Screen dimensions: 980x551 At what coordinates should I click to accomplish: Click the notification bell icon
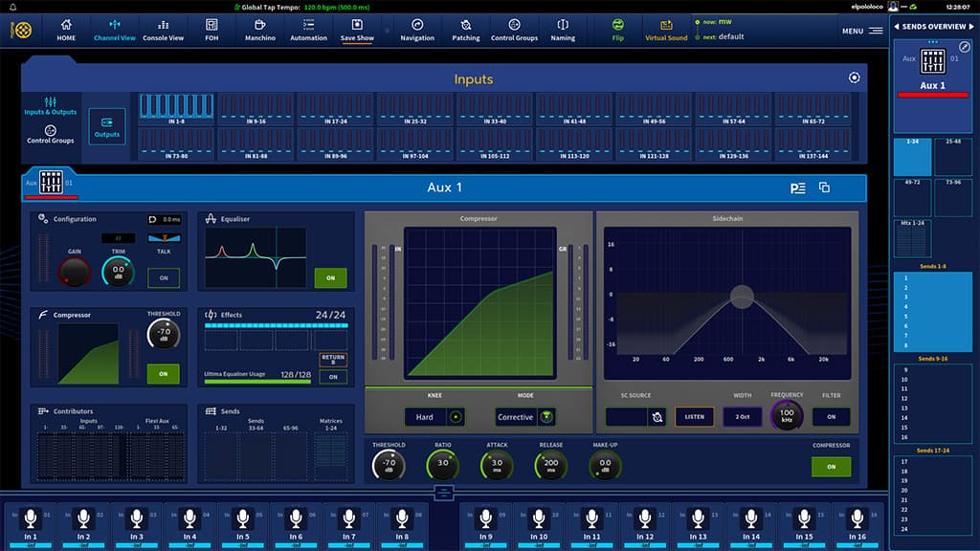[12, 7]
